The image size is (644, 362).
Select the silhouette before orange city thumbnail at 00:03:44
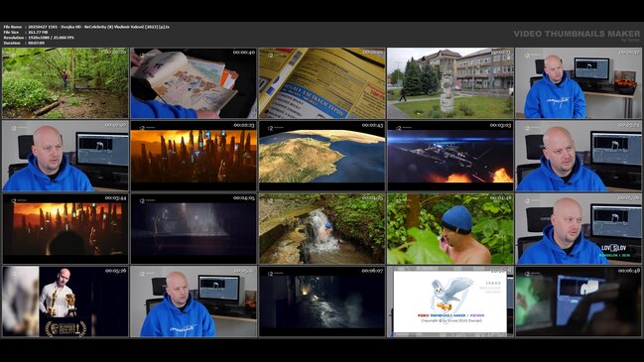pos(65,229)
